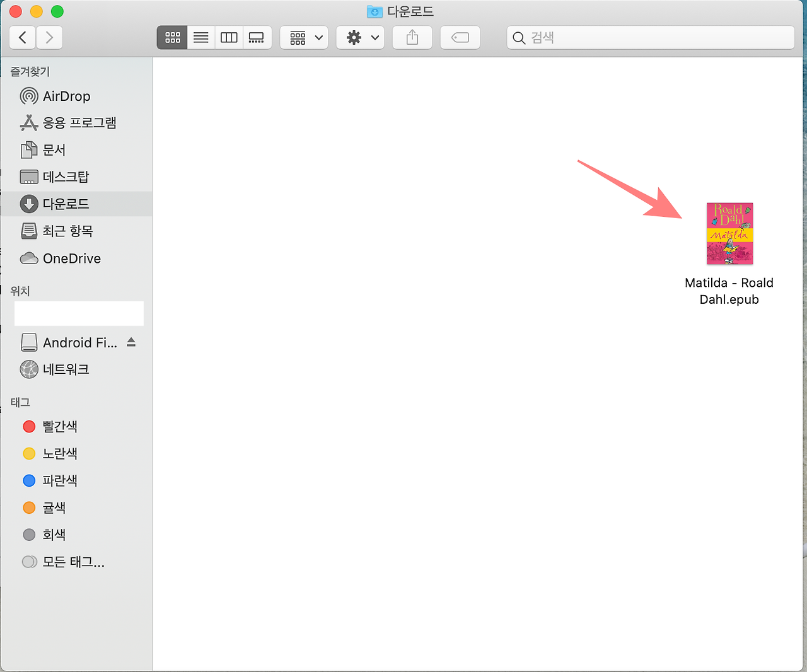This screenshot has height=672, width=807.
Task: Open the gear action menu
Action: click(x=361, y=38)
